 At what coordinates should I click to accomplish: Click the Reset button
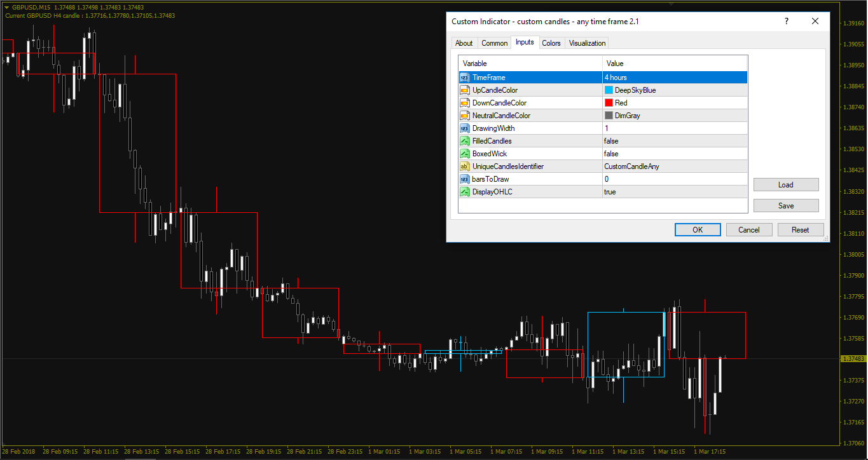(x=801, y=229)
